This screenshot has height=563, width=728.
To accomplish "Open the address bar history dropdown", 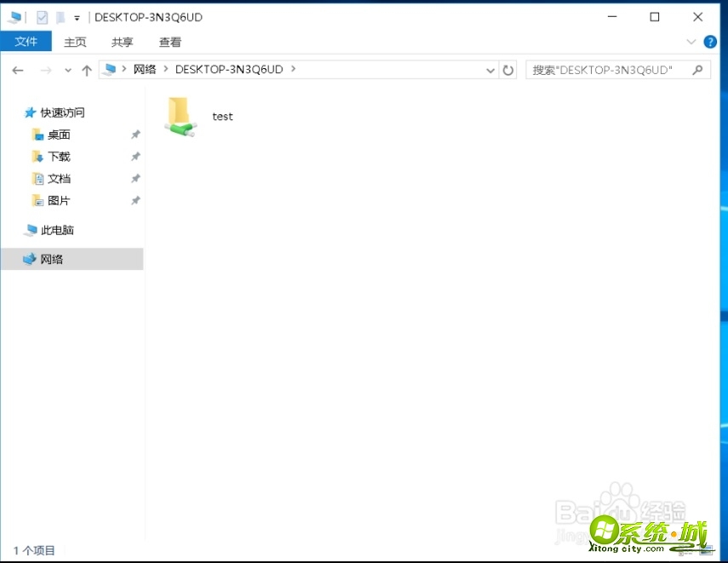I will point(490,69).
